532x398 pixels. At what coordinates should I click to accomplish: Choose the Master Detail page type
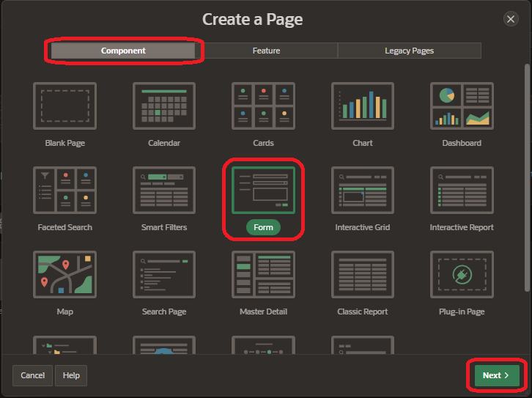(x=263, y=275)
